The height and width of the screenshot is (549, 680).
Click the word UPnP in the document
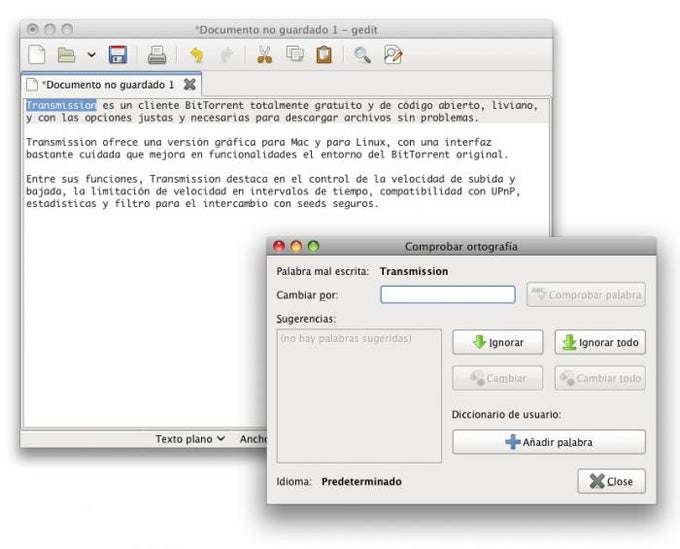pos(503,191)
